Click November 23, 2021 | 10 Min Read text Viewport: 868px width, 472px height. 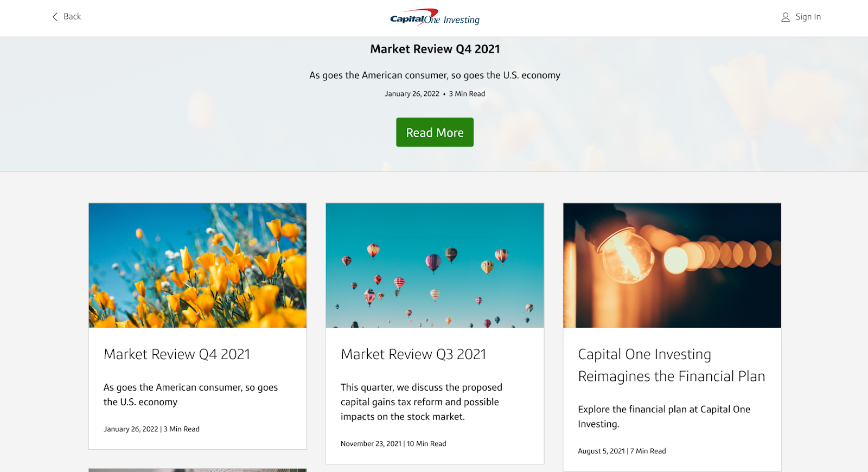point(393,444)
